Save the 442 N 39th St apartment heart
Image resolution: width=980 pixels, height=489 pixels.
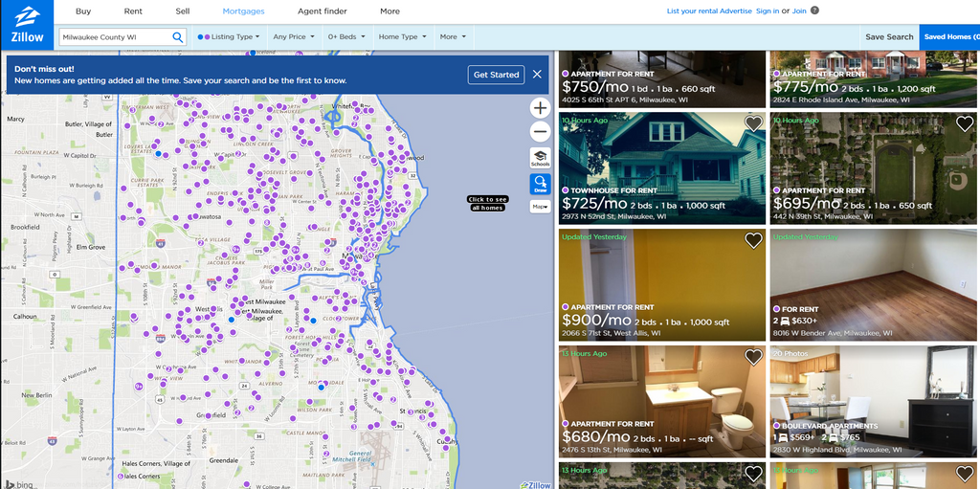tap(965, 123)
